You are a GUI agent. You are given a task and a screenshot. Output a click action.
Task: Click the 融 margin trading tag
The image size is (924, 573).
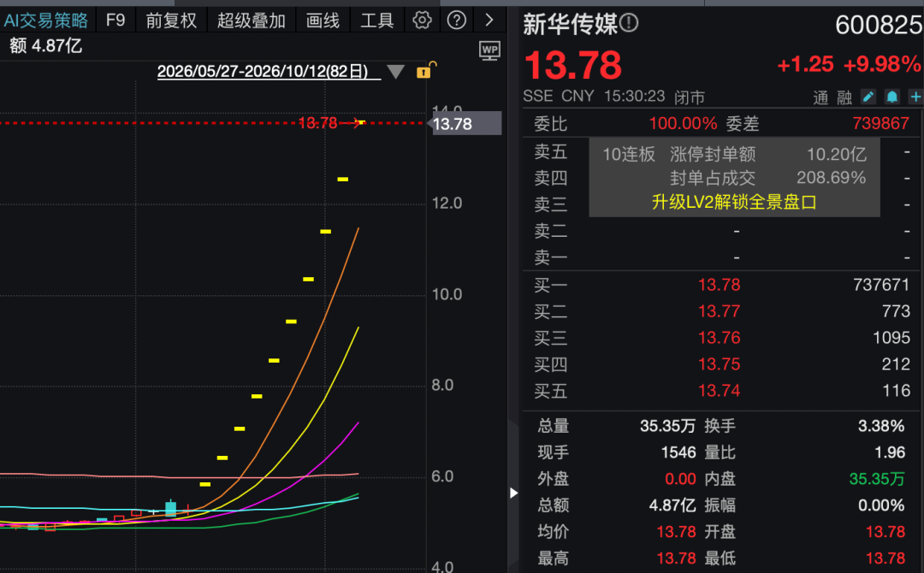pyautogui.click(x=844, y=97)
